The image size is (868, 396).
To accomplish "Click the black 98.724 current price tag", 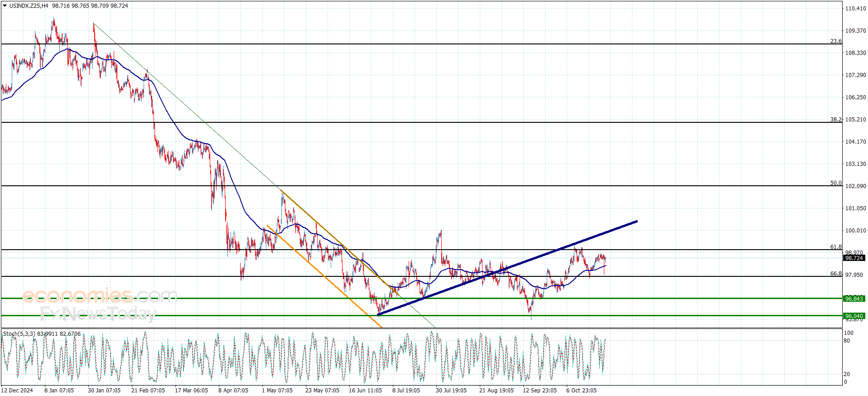I will [x=854, y=258].
